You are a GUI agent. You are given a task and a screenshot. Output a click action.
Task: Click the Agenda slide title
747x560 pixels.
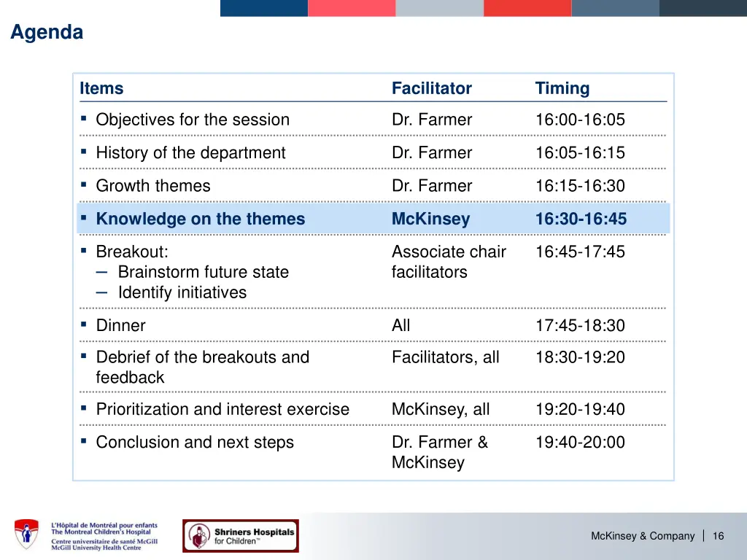pos(47,32)
